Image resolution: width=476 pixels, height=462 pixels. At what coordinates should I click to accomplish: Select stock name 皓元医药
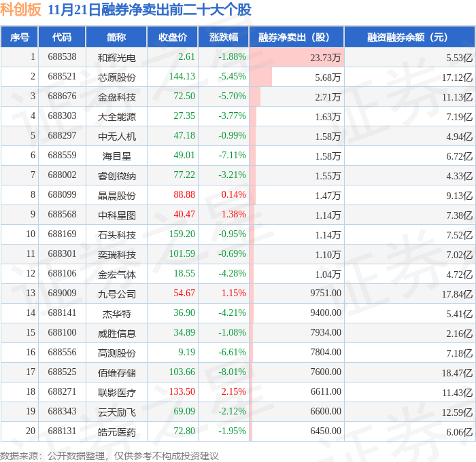tap(116, 432)
